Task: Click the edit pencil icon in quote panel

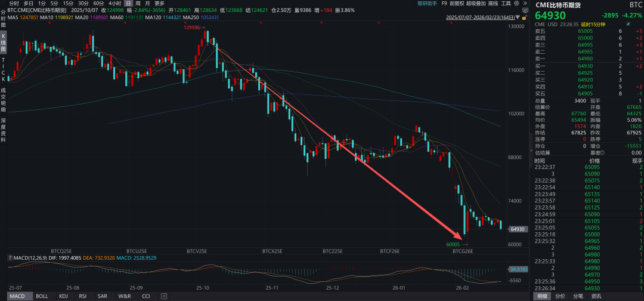Action: [x=628, y=24]
